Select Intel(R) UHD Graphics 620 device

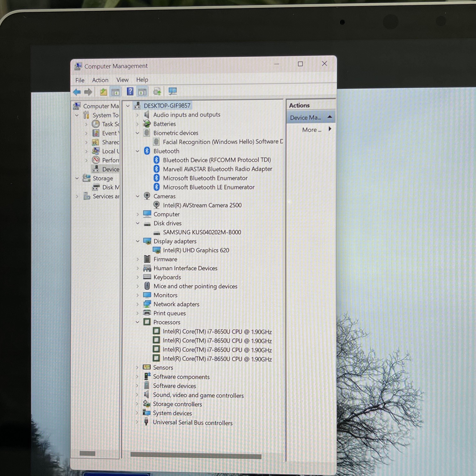196,250
